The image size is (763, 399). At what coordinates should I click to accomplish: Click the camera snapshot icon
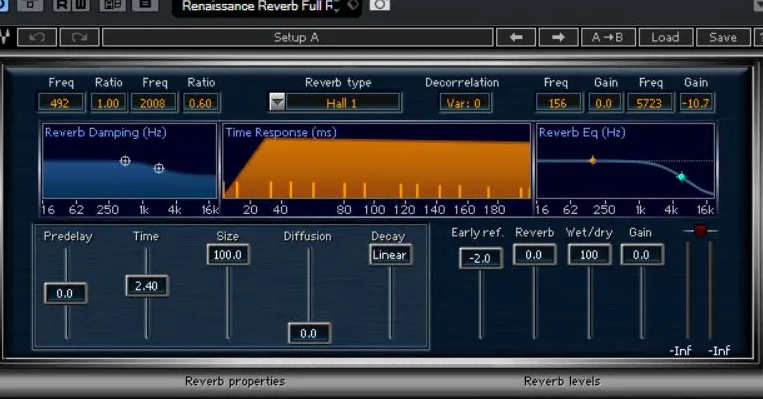coord(380,5)
